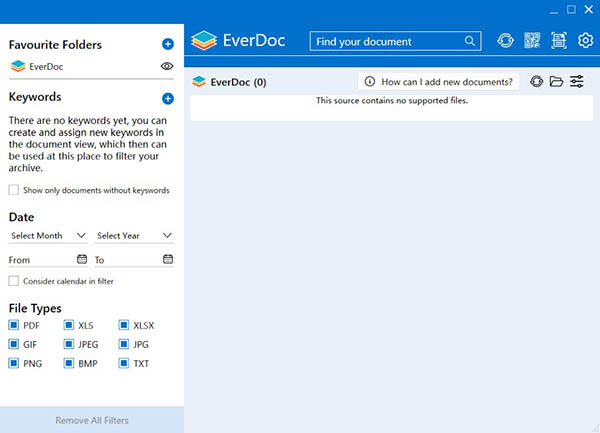Open the From date calendar picker

[x=82, y=259]
